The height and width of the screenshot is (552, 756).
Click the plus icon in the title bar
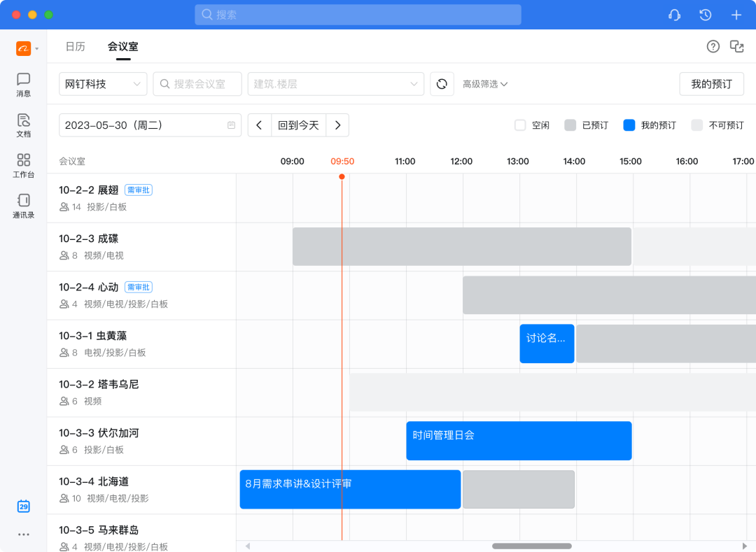[x=736, y=15]
